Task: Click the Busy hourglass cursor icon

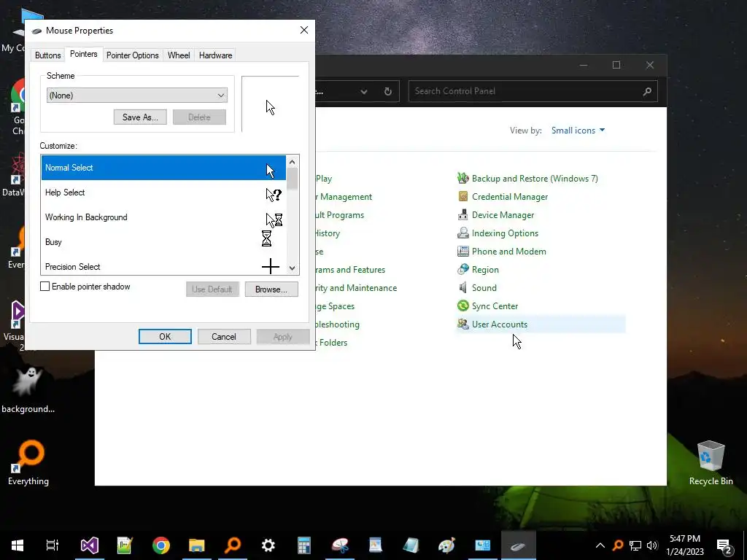Action: pos(266,238)
